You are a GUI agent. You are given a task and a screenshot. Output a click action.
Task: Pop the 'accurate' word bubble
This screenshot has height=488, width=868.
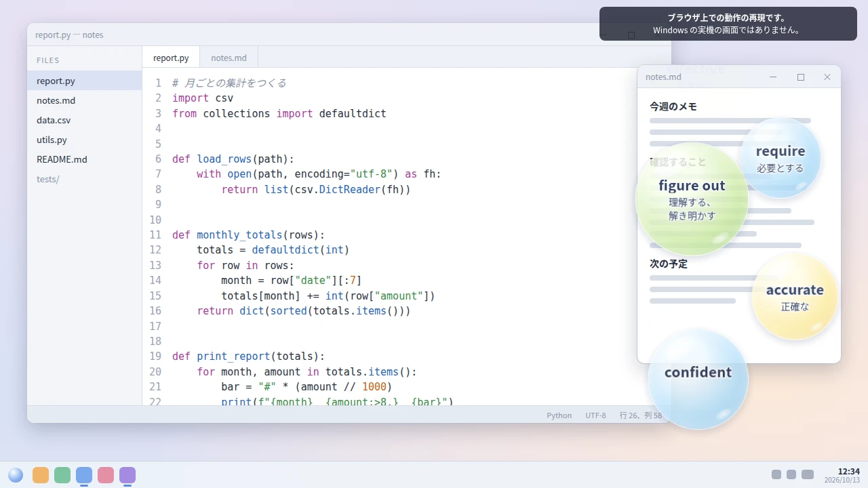[795, 297]
